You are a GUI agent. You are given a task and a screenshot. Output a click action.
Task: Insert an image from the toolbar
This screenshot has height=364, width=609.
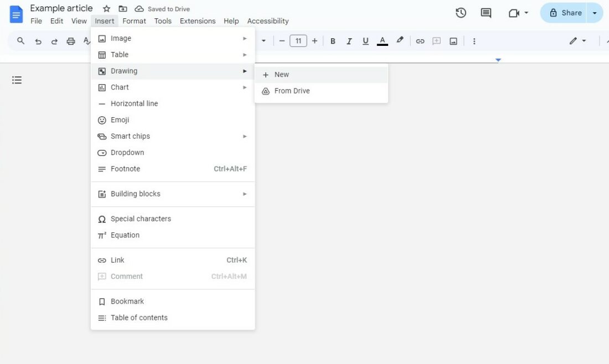(453, 40)
